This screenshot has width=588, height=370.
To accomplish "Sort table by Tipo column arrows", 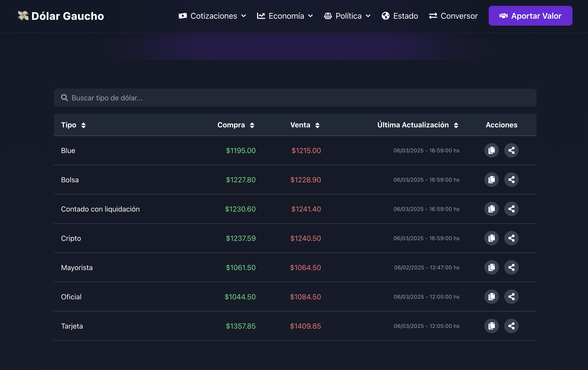I will pyautogui.click(x=84, y=125).
